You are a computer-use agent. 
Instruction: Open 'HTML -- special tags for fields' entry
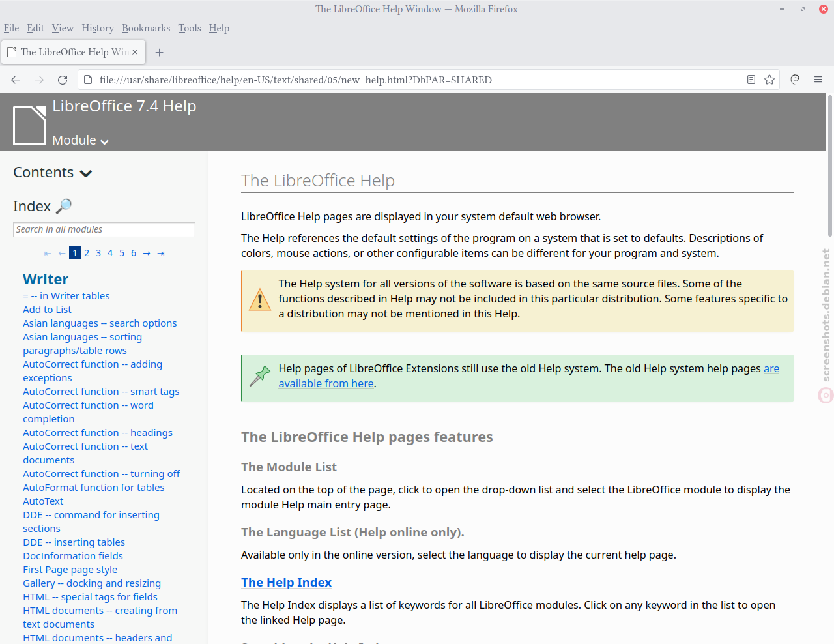90,597
